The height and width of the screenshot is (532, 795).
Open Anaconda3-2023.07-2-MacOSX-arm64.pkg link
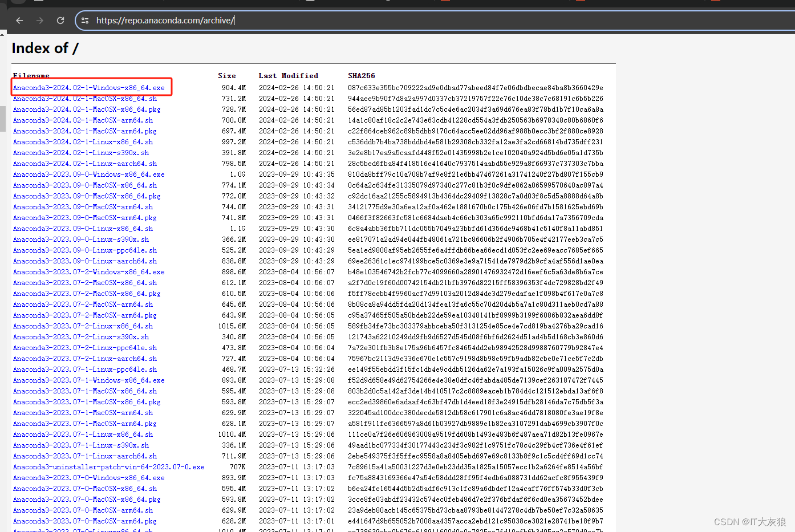click(x=85, y=315)
